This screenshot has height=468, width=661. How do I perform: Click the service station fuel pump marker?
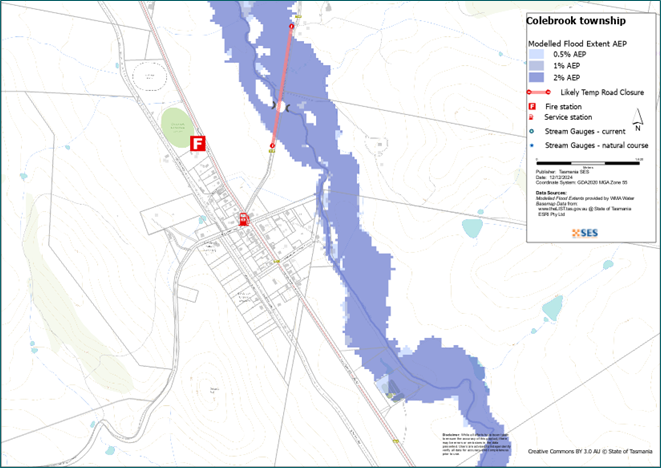pyautogui.click(x=243, y=219)
